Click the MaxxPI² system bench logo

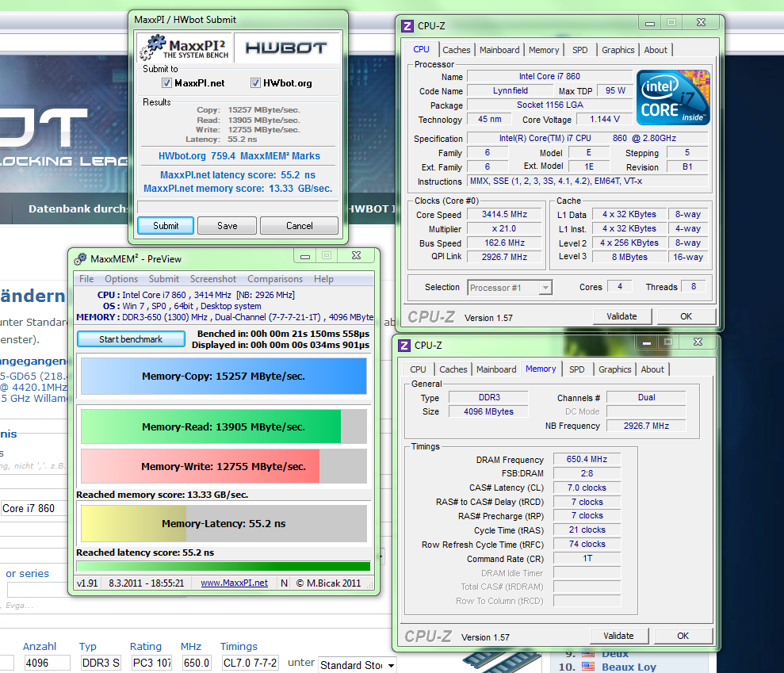point(185,48)
